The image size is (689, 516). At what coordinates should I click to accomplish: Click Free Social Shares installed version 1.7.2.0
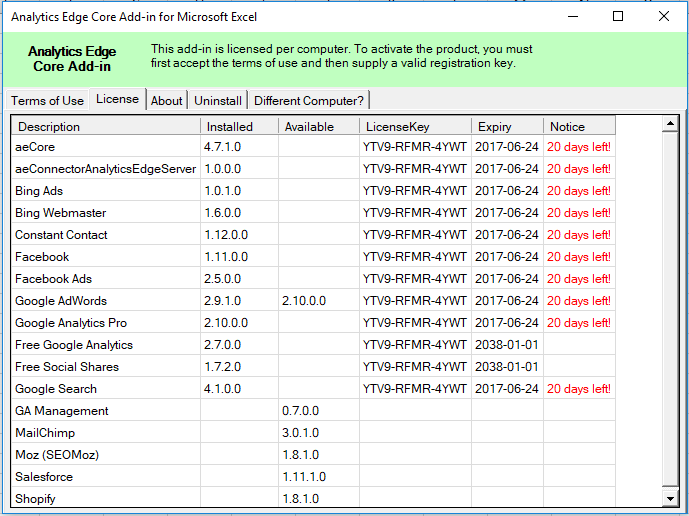pyautogui.click(x=239, y=367)
